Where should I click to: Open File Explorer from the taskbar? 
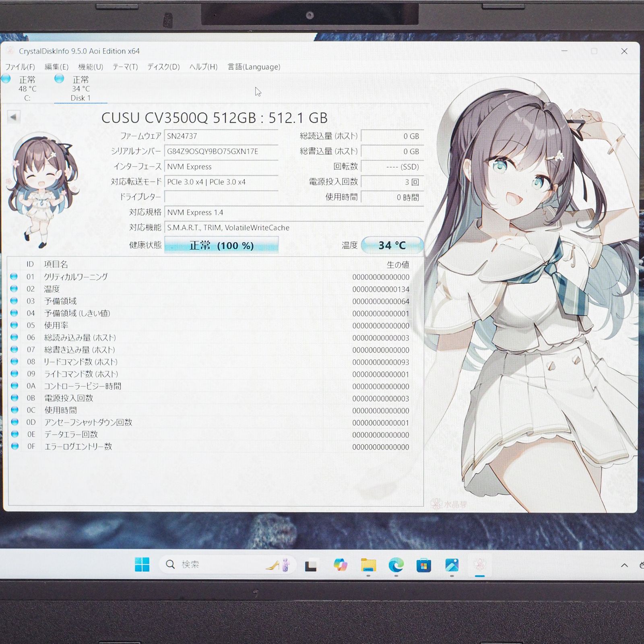[x=368, y=565]
